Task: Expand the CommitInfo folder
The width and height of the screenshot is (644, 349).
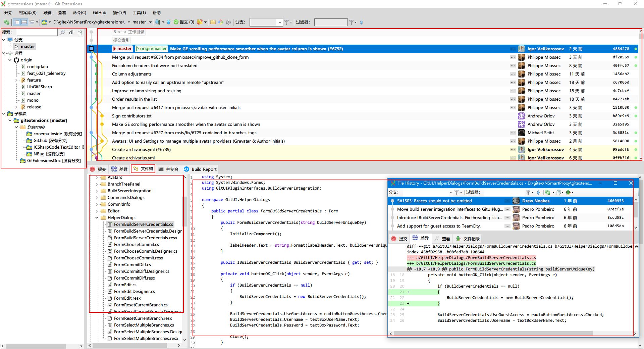Action: pyautogui.click(x=97, y=204)
